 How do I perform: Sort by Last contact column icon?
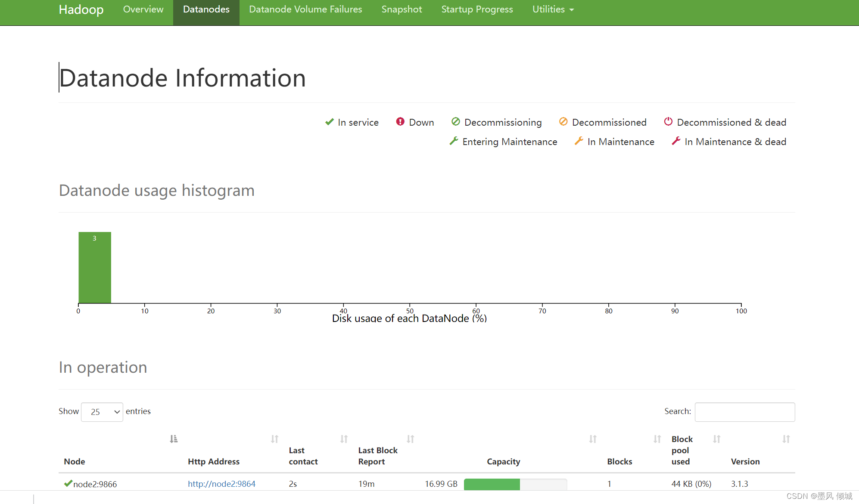(344, 439)
